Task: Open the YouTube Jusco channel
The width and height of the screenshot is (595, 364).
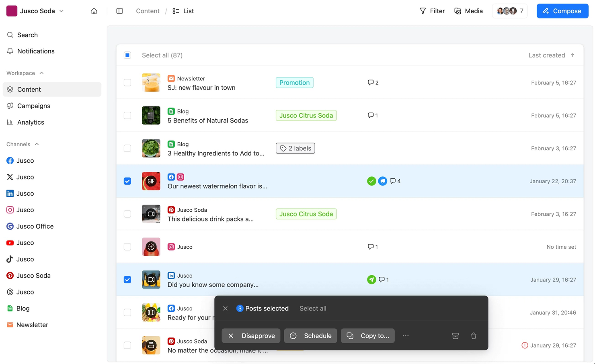Action: 20,243
